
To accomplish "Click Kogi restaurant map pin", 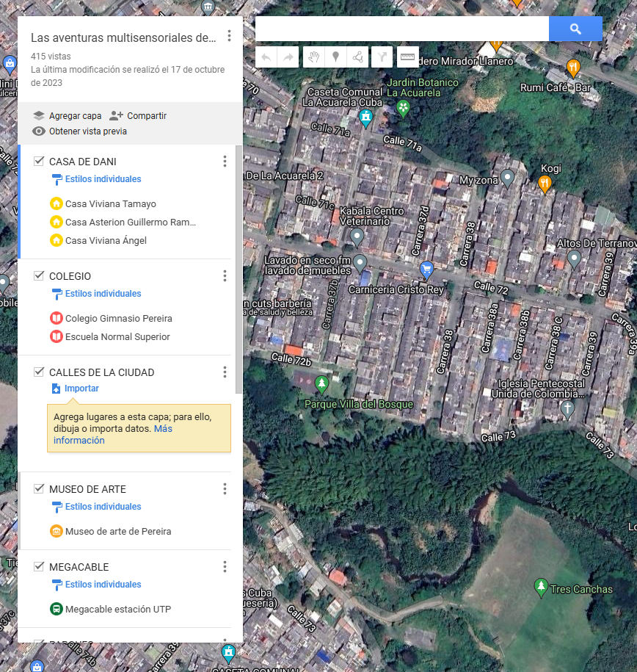I will click(x=545, y=185).
